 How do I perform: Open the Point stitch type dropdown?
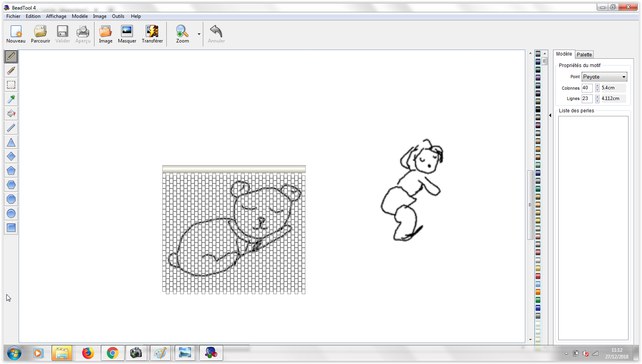pos(604,77)
